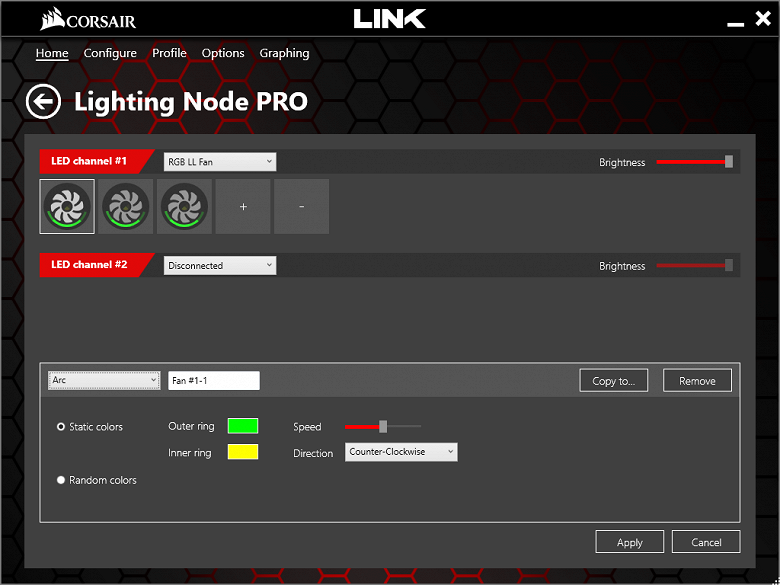The height and width of the screenshot is (585, 780).
Task: Adjust the Speed slider handle
Action: pos(383,426)
